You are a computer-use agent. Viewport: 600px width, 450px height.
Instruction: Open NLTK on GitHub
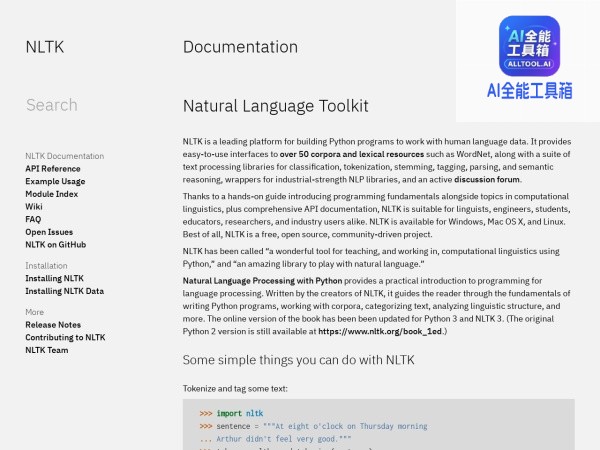pyautogui.click(x=55, y=245)
